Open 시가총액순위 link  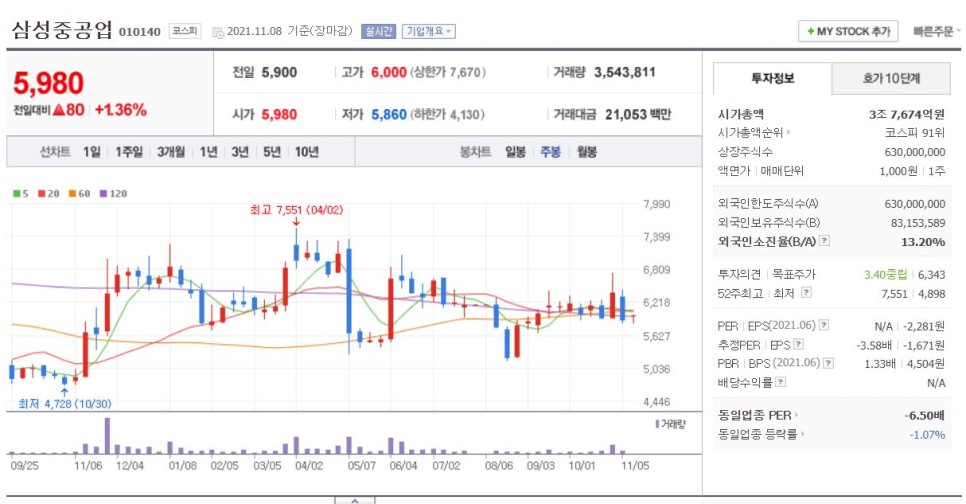pyautogui.click(x=754, y=132)
